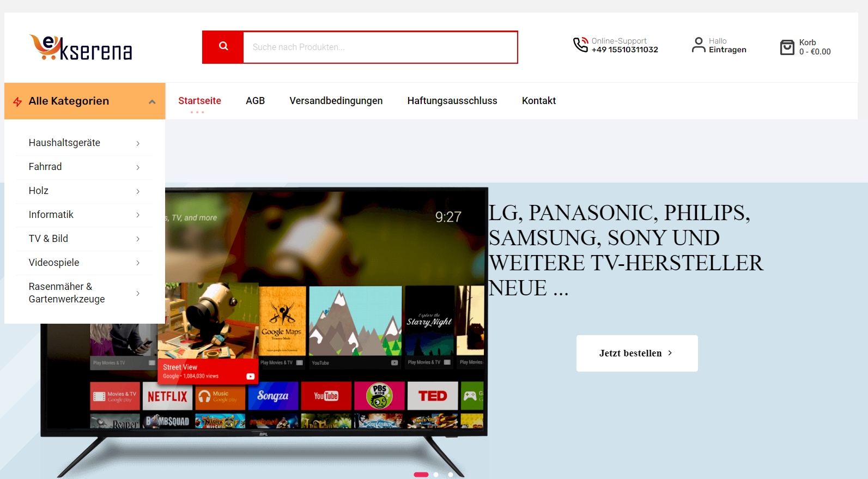868x479 pixels.
Task: Open Haushaltsgeräte category
Action: click(64, 143)
